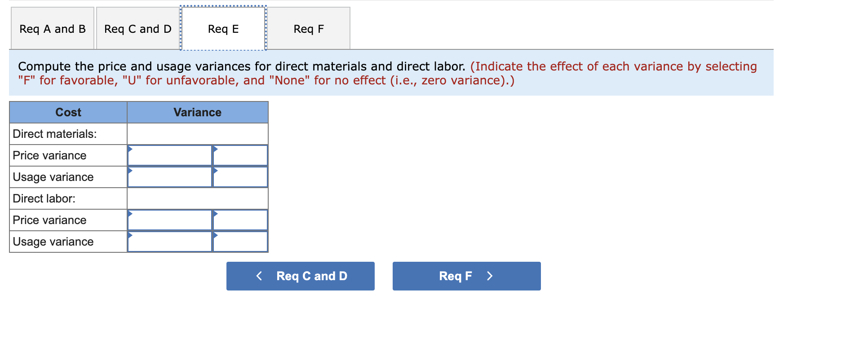Screen dimensions: 868x352
Task: Open the effect dropdown for direct labor price variance
Action: [239, 220]
